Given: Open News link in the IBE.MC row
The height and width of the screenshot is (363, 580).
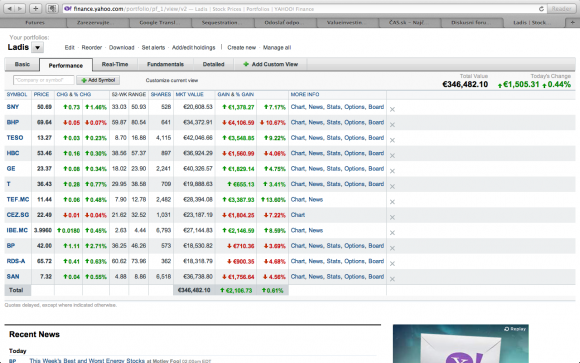Looking at the screenshot, I should click(316, 231).
